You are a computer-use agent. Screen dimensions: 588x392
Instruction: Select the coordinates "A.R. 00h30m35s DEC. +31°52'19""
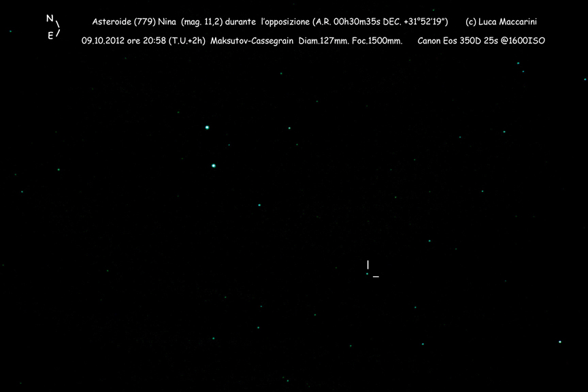point(380,22)
